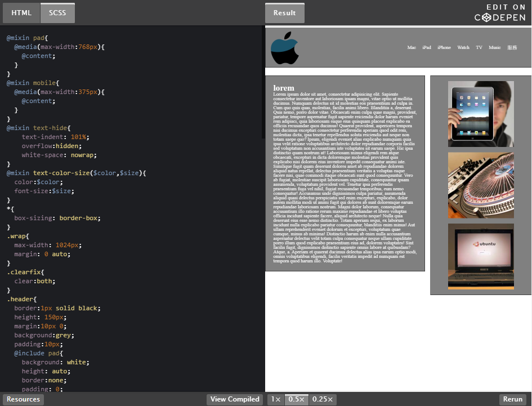Click 'box-sizing: border-box;' line
The height and width of the screenshot is (406, 532).
click(57, 218)
